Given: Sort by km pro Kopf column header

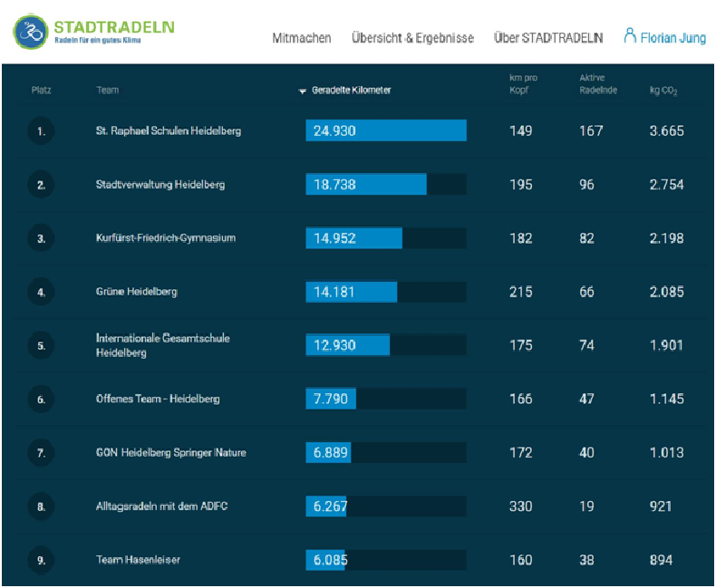Looking at the screenshot, I should (523, 83).
